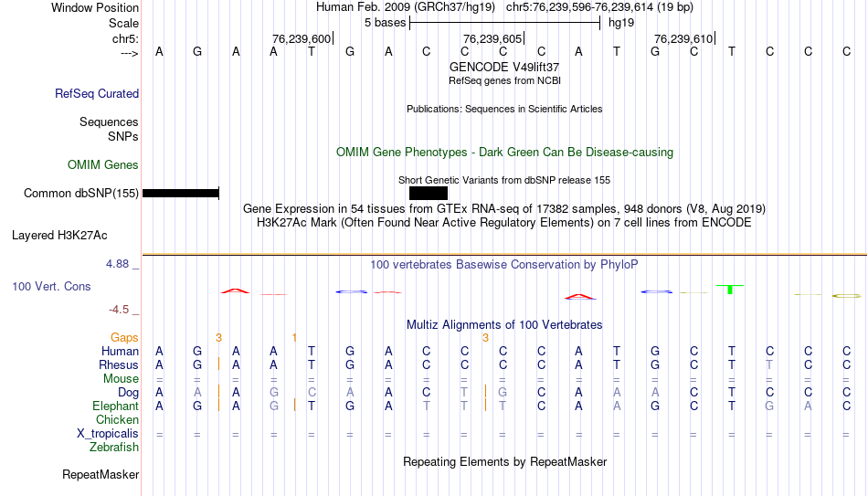This screenshot has width=868, height=496.
Task: Click the Dog species row label
Action: click(x=129, y=393)
